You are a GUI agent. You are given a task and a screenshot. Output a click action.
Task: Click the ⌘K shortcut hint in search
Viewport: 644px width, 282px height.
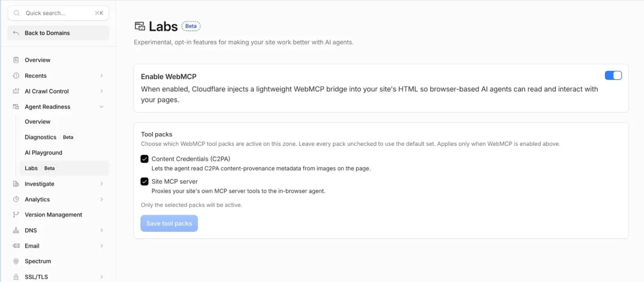click(x=99, y=13)
